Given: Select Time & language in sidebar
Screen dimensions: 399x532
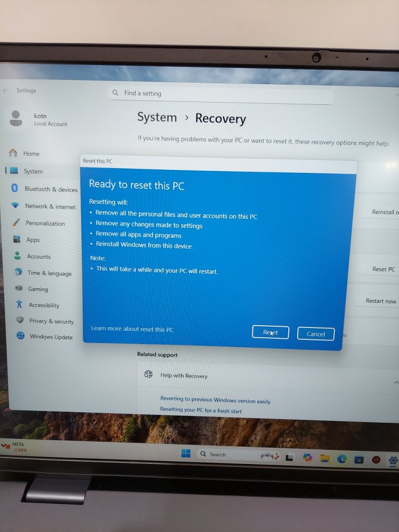Looking at the screenshot, I should click(x=49, y=273).
